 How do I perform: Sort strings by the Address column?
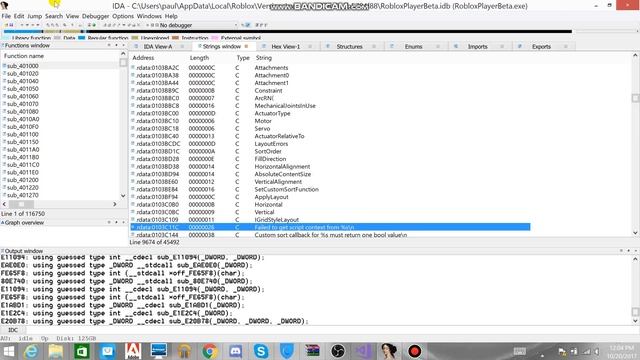pos(143,58)
